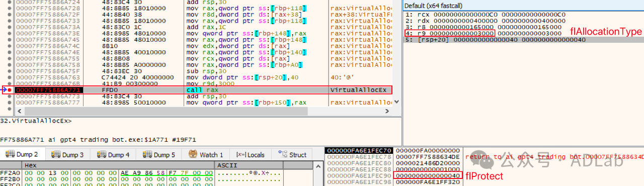Select stack address 000000FA6E1FEC90
Image resolution: width=644 pixels, height=186 pixels.
click(x=359, y=176)
